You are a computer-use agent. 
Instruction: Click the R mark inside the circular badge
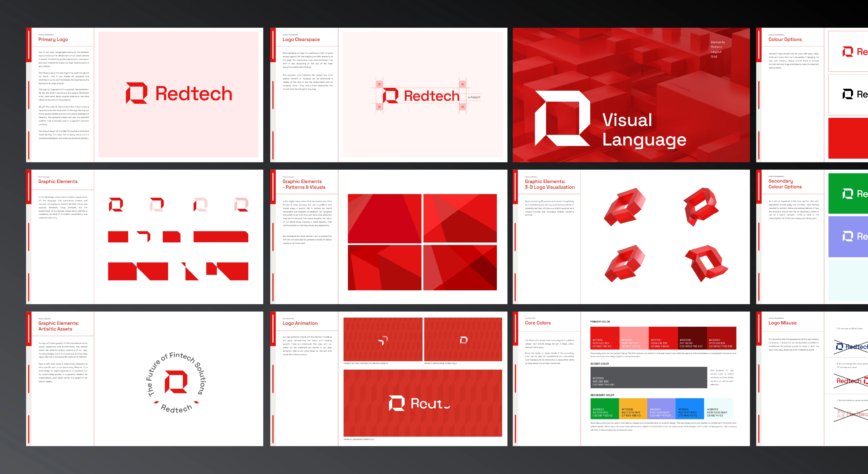[176, 382]
